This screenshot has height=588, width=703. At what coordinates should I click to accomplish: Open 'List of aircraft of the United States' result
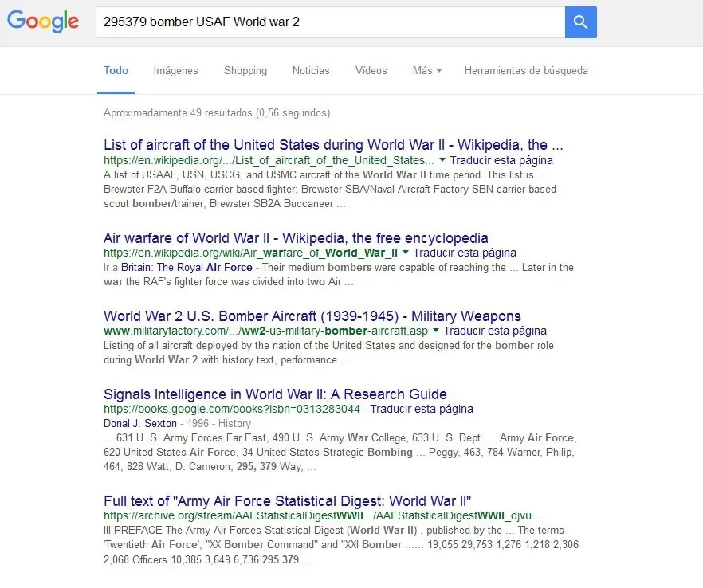(x=333, y=145)
